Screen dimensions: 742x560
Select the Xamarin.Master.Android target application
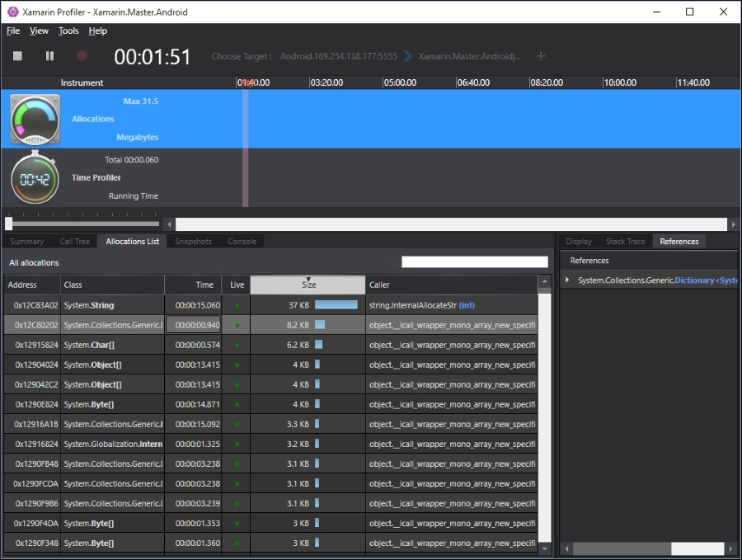click(469, 56)
